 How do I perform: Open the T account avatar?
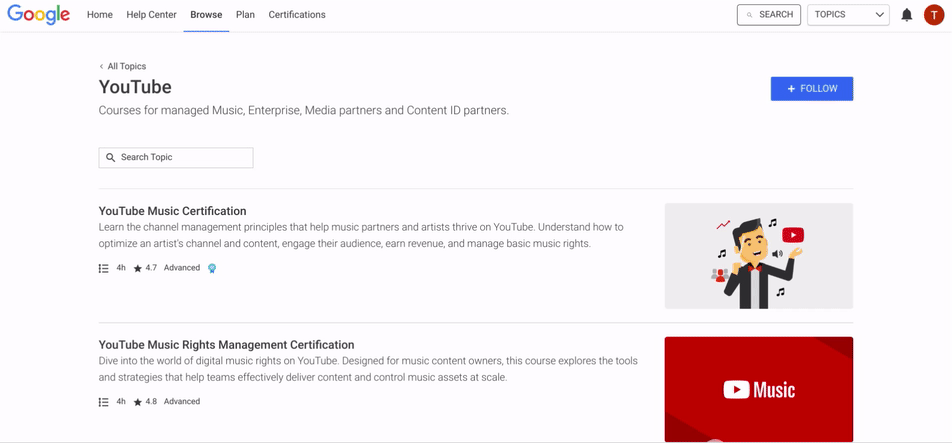point(934,15)
